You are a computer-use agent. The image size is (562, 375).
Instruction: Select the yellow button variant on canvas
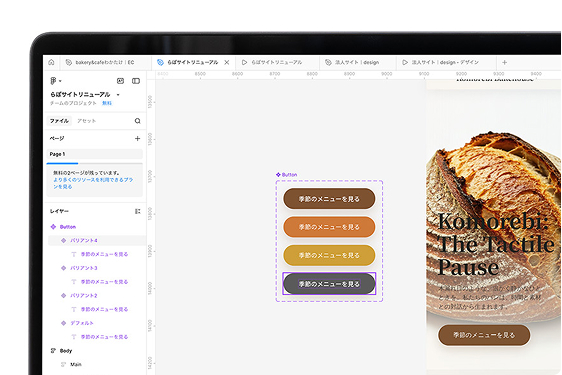coord(329,255)
